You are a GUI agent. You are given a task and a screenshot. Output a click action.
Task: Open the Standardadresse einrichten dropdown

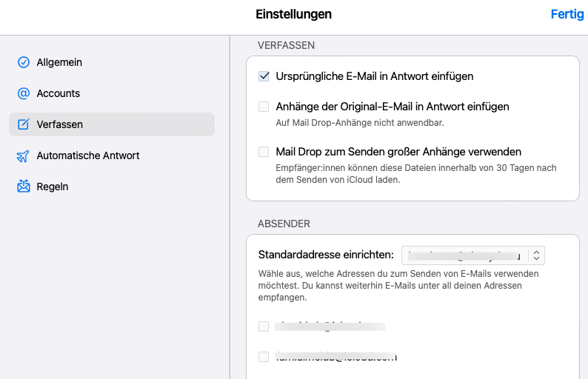(x=466, y=255)
